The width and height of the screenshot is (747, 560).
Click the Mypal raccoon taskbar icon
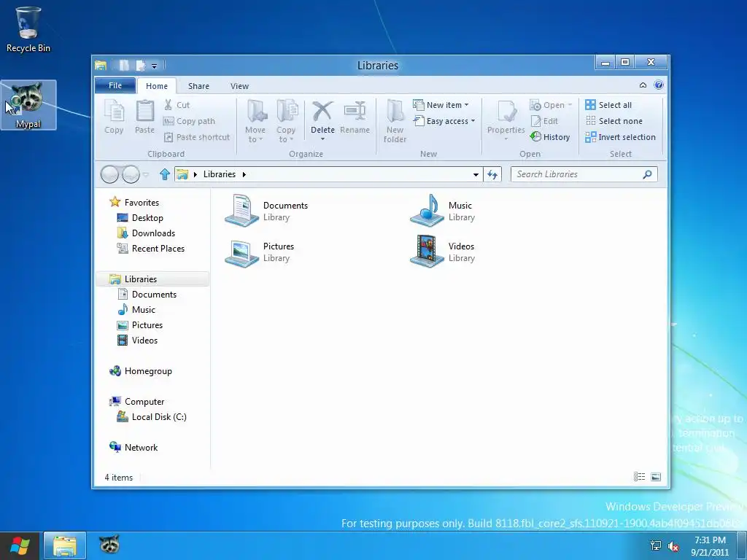(109, 544)
